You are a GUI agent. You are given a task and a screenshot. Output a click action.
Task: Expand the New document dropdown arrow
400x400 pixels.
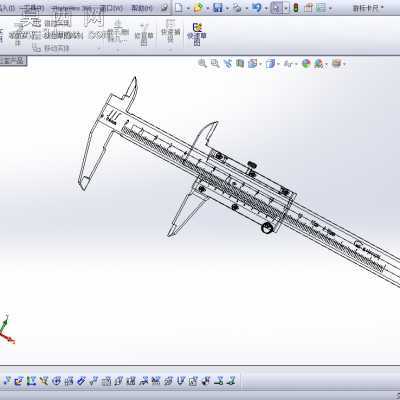pyautogui.click(x=188, y=8)
